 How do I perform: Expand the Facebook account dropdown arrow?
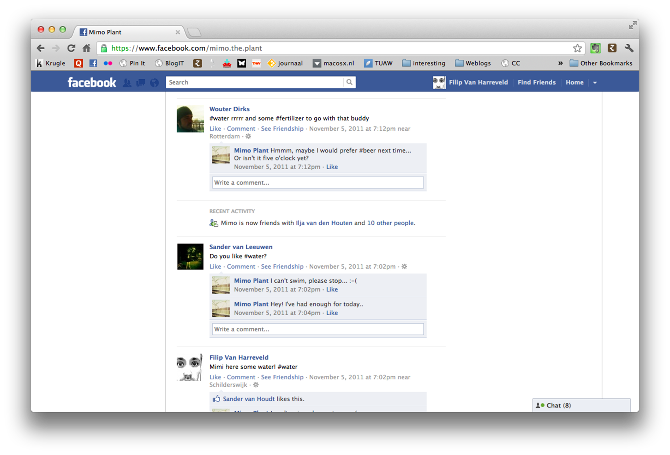pyautogui.click(x=595, y=82)
